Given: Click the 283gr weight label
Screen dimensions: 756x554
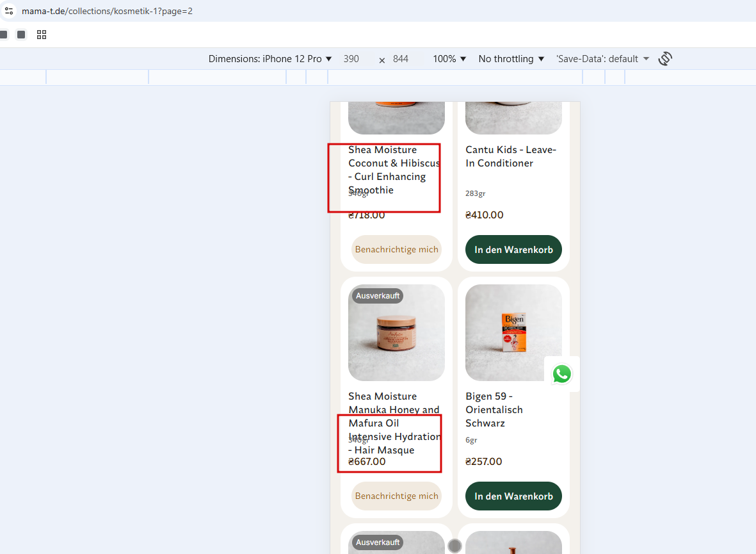Looking at the screenshot, I should pos(476,193).
